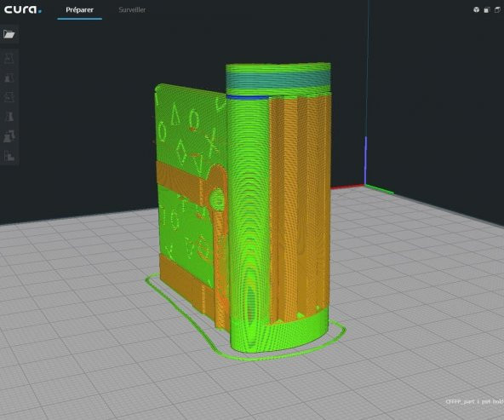Click the CFFFP_part job name text
Screen dimensions: 504x420
[474, 401]
